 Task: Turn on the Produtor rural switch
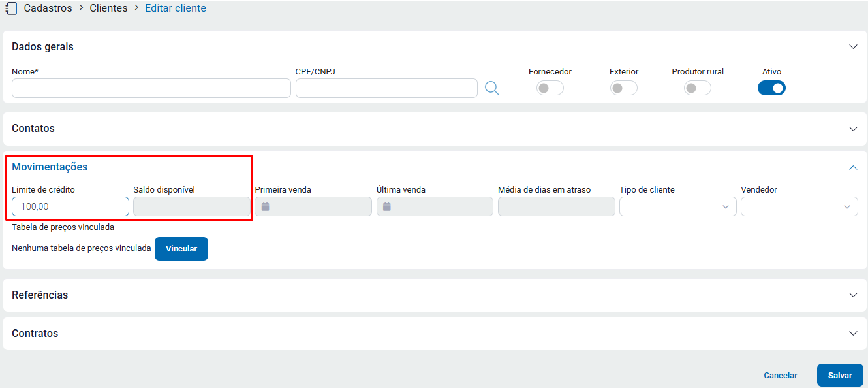697,88
